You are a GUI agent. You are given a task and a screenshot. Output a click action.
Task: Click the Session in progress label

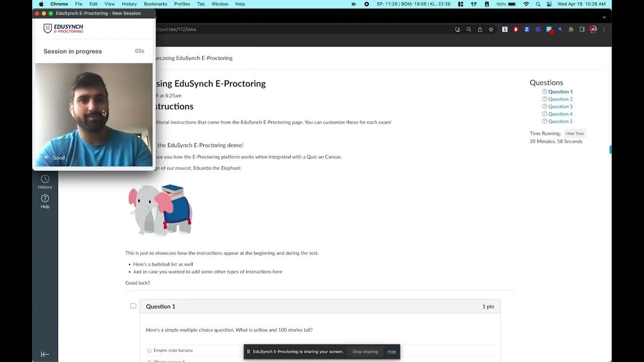tap(72, 51)
